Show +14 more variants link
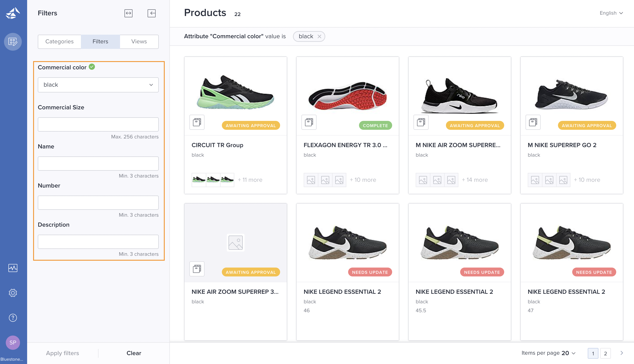The height and width of the screenshot is (364, 634). pos(475,180)
